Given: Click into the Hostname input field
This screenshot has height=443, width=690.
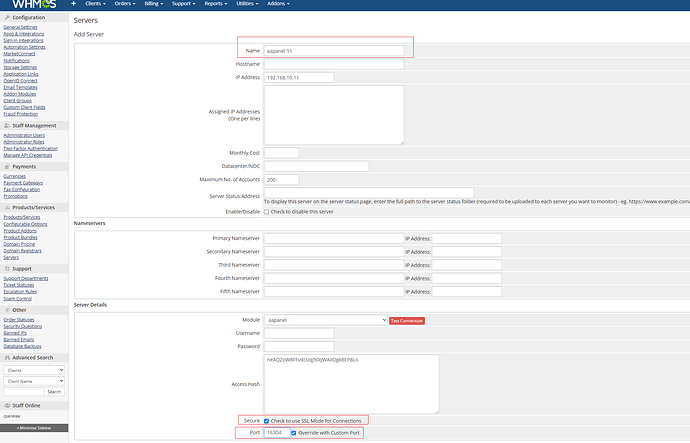Looking at the screenshot, I should click(x=334, y=63).
